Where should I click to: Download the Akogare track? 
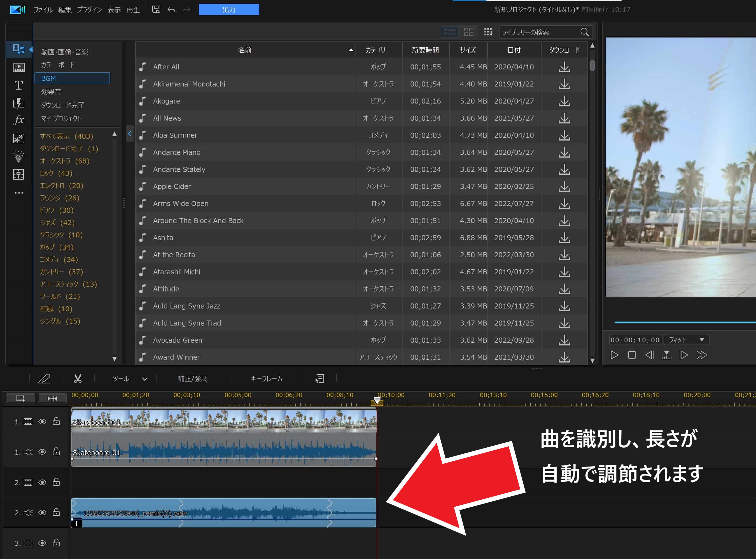point(564,101)
